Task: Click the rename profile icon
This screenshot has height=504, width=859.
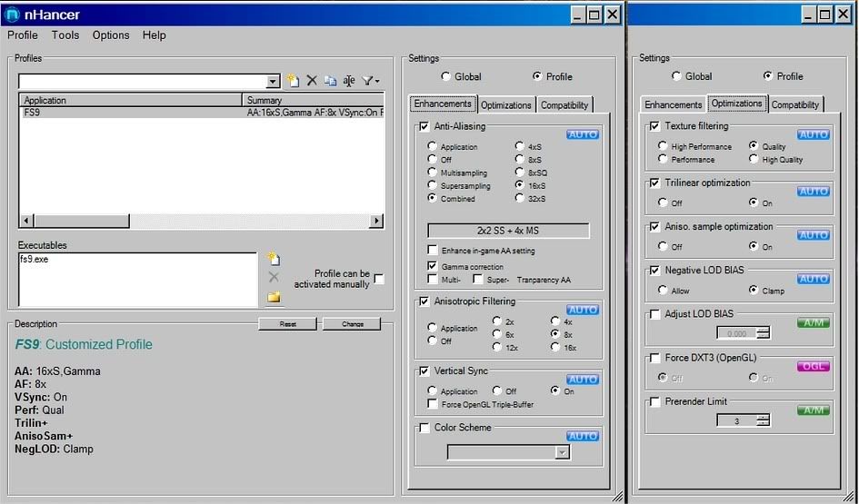Action: (x=349, y=81)
